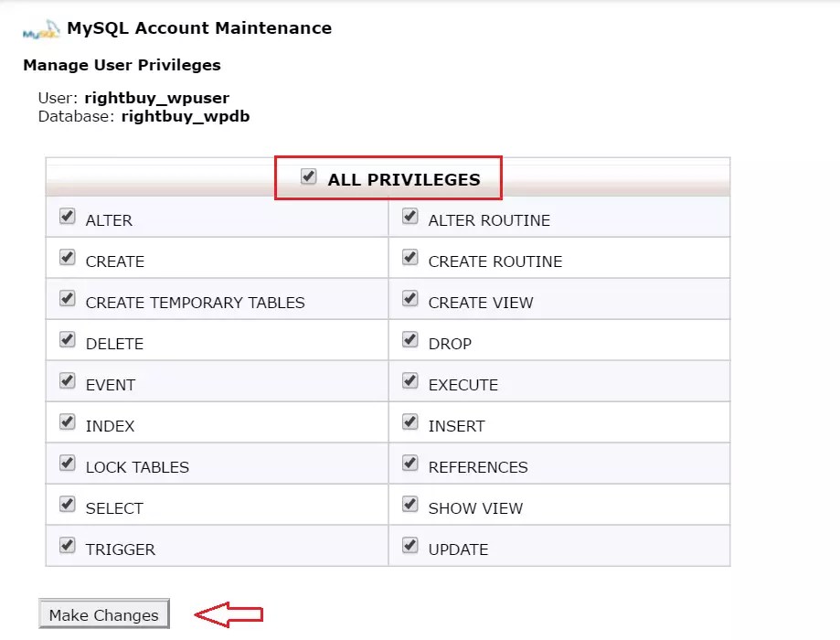The image size is (840, 640).
Task: Click the EXECUTE label text
Action: pos(463,385)
